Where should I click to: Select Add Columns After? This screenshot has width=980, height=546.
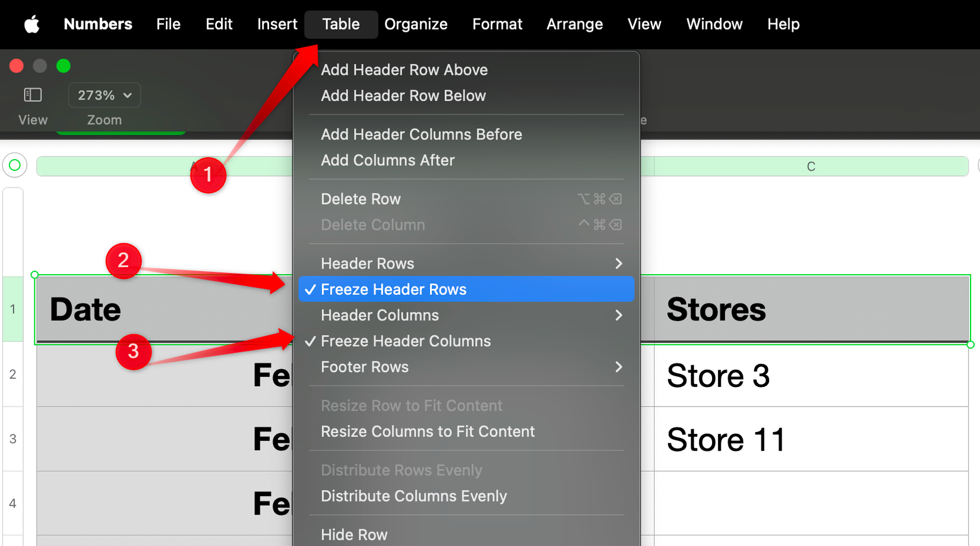pos(387,160)
